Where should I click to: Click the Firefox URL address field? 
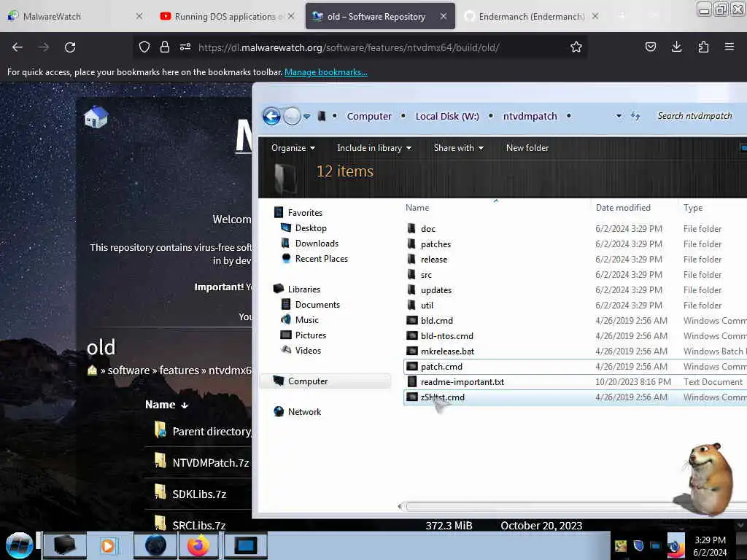349,47
